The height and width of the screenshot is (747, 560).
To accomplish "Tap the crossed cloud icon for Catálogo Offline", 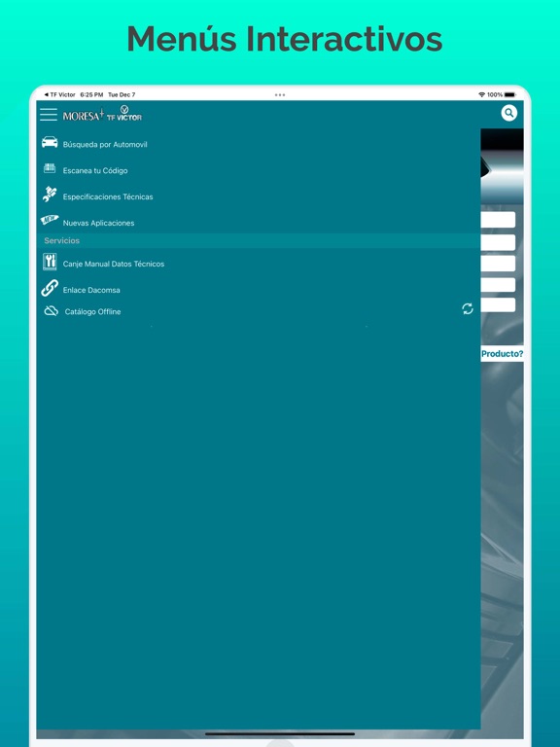I will (x=51, y=311).
